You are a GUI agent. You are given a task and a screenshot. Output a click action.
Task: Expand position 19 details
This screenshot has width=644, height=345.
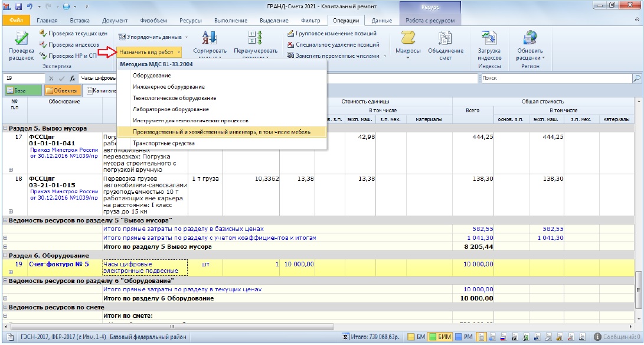pos(10,272)
